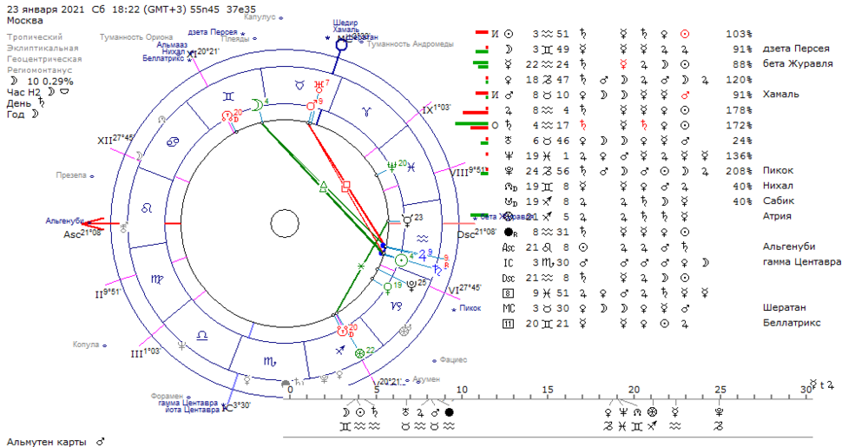Select the small circle at the wheel's center
Image resolution: width=868 pixels, height=447 pixels.
[284, 224]
